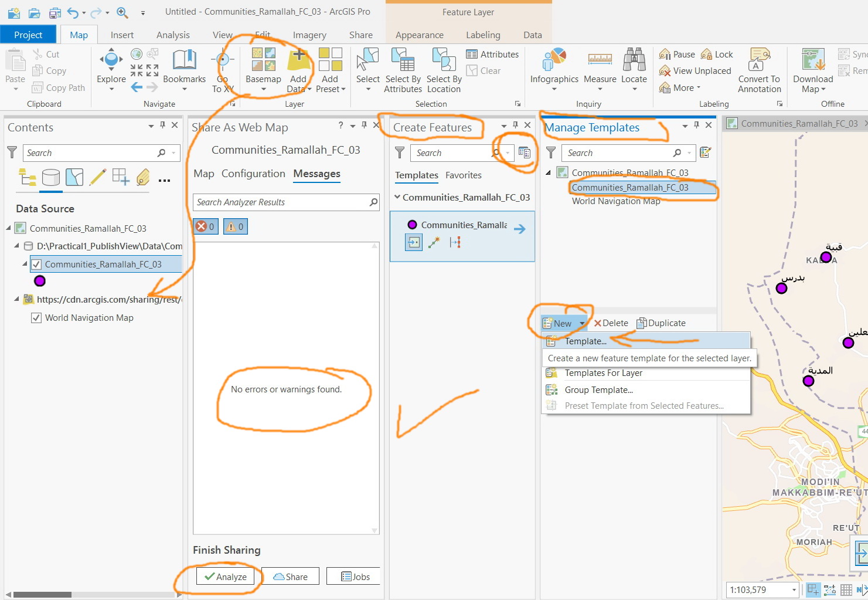
Task: Click the purple point symbol under the layer
Action: (x=40, y=281)
